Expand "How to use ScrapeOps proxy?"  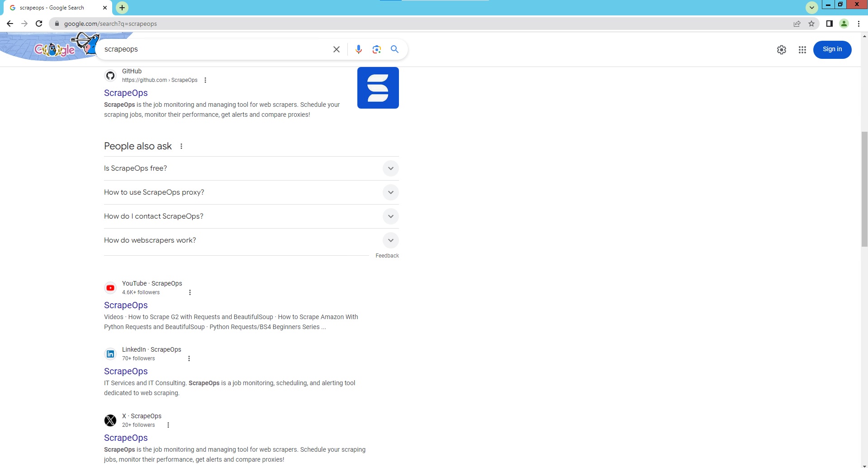click(390, 192)
